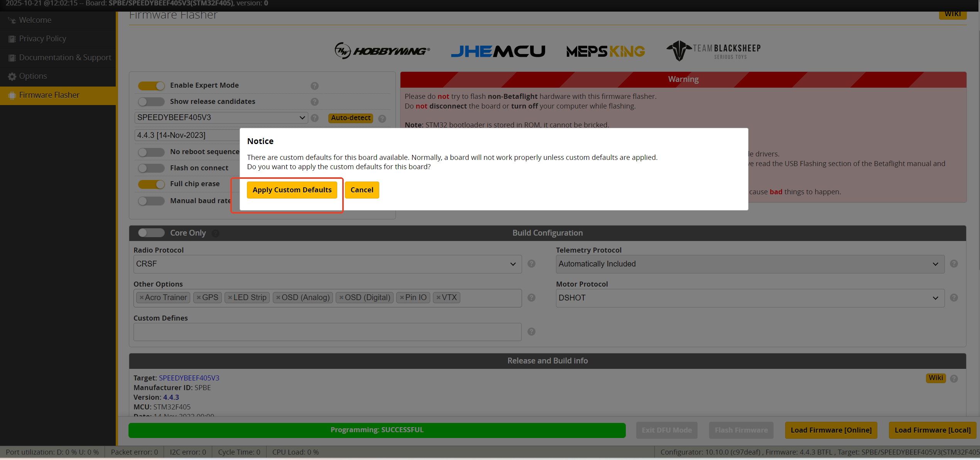980x460 pixels.
Task: Click the Programming SUCCESSFUL progress bar
Action: 377,430
